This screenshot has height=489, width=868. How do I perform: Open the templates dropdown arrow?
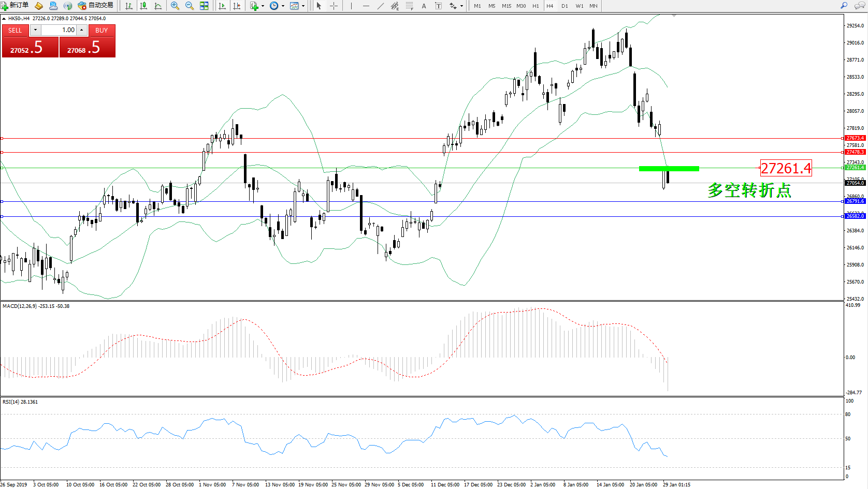click(303, 6)
